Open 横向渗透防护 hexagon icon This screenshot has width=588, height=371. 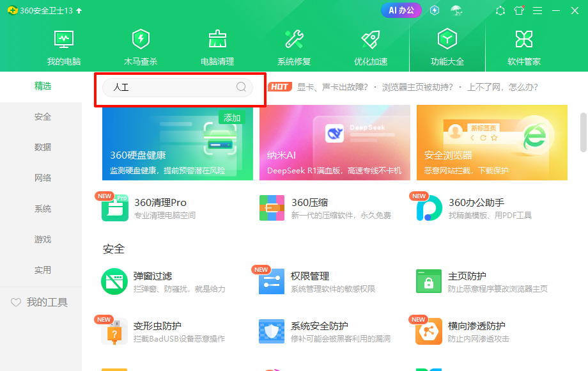pos(429,331)
